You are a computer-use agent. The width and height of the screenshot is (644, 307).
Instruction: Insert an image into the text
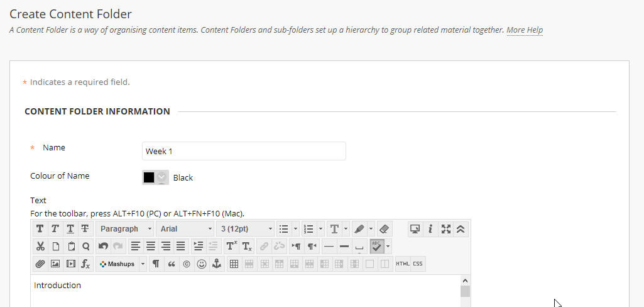55,264
